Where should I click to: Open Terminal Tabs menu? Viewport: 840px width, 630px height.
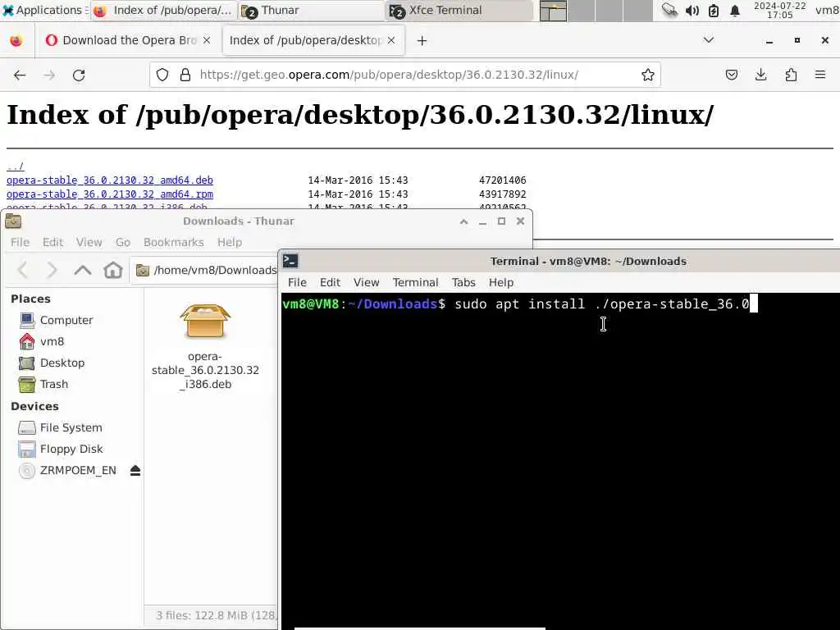[x=463, y=282]
